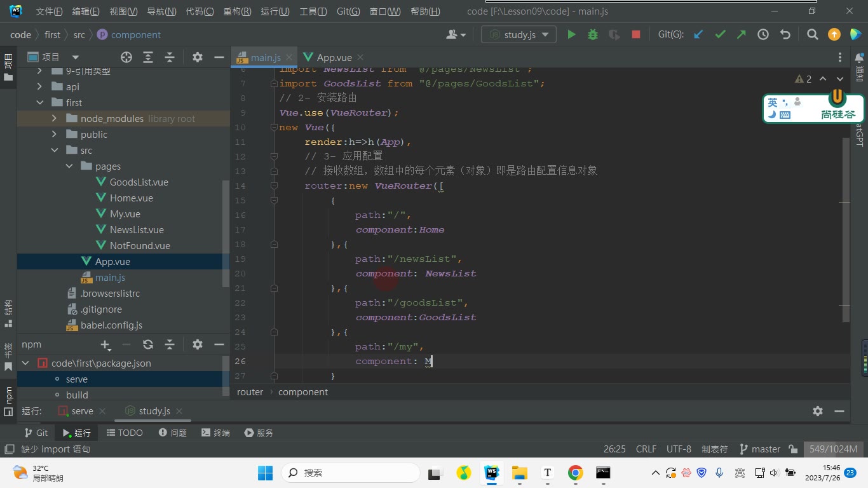Screen dimensions: 868x488
Task: Switch to the App.vue editor tab
Action: point(334,57)
